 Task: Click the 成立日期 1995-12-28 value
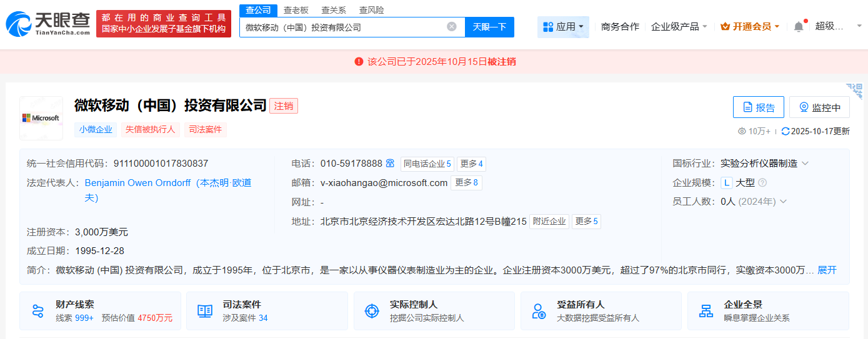pos(99,251)
